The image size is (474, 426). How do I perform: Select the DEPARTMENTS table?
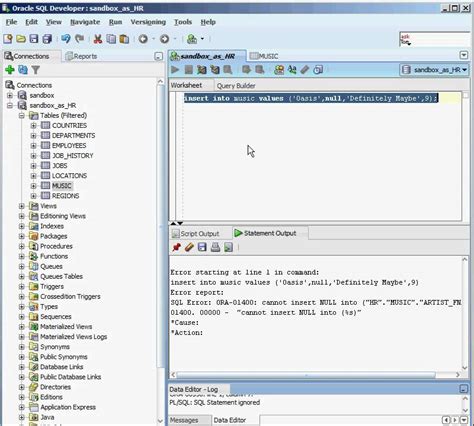point(73,136)
